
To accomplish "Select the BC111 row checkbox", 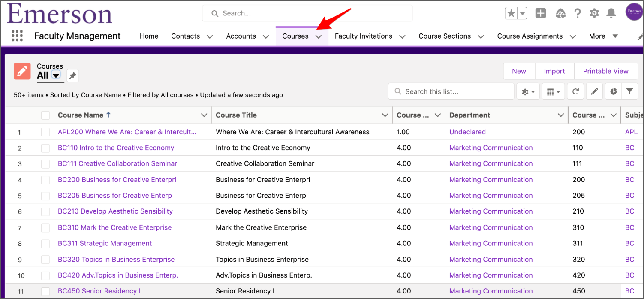I will click(45, 164).
